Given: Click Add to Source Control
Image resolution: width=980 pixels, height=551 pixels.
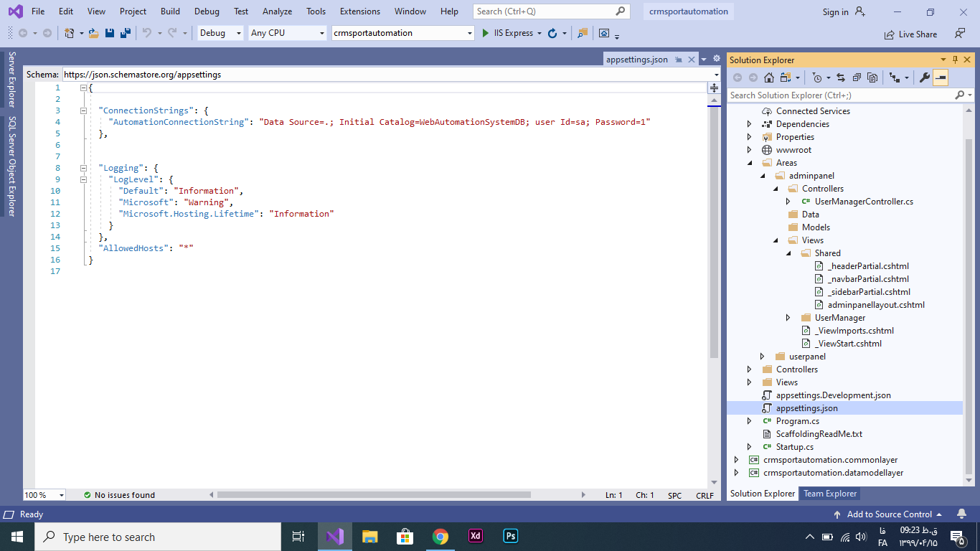Looking at the screenshot, I should coord(889,514).
